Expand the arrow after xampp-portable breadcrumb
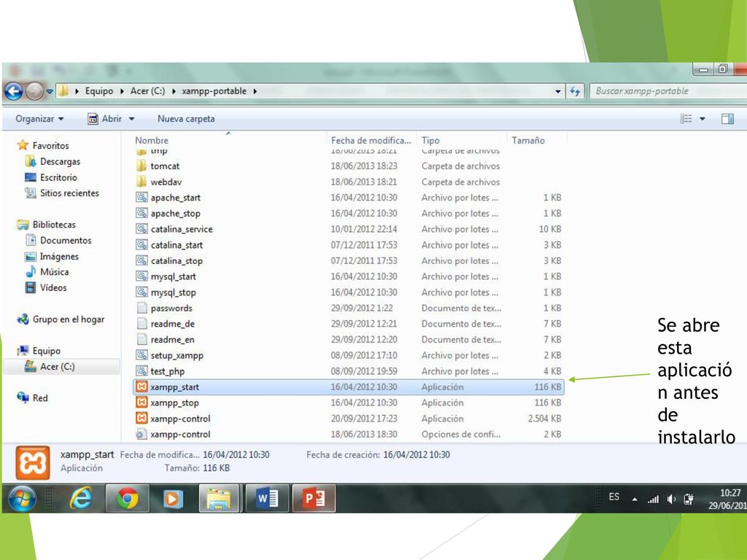 point(255,91)
